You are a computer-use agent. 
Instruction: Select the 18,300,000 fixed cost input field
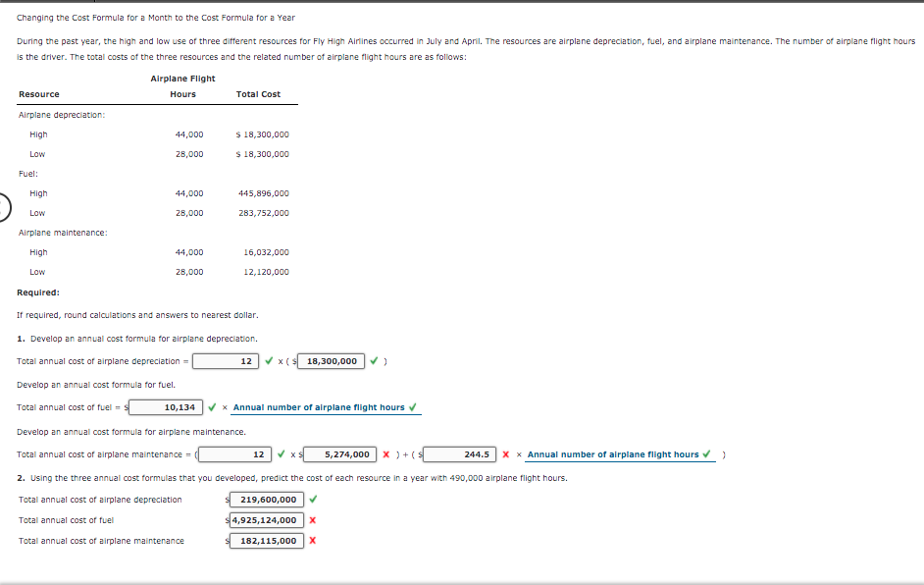click(332, 361)
